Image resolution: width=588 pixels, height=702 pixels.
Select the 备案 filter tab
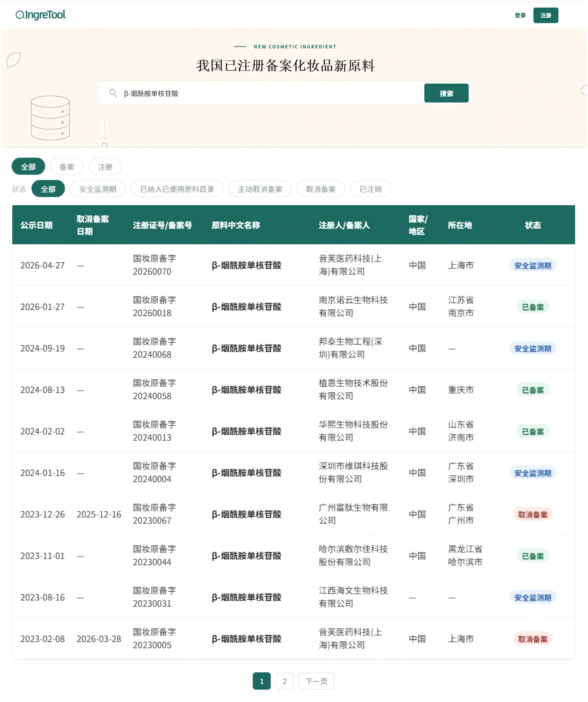click(x=67, y=167)
